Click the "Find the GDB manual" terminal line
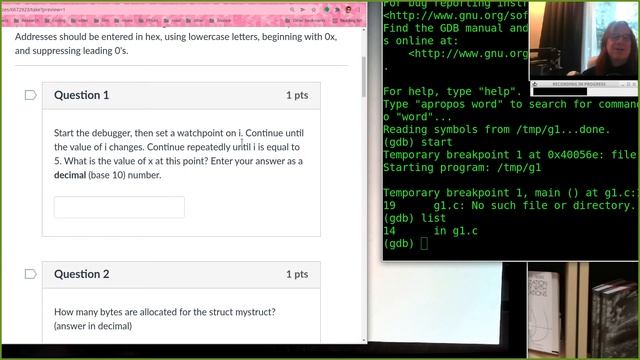The width and height of the screenshot is (640, 360). pyautogui.click(x=456, y=28)
